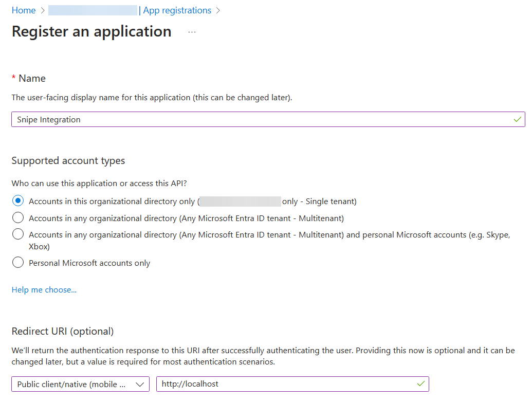The height and width of the screenshot is (420, 532).
Task: Click the green checkmark in the Redirect URI field
Action: 421,384
